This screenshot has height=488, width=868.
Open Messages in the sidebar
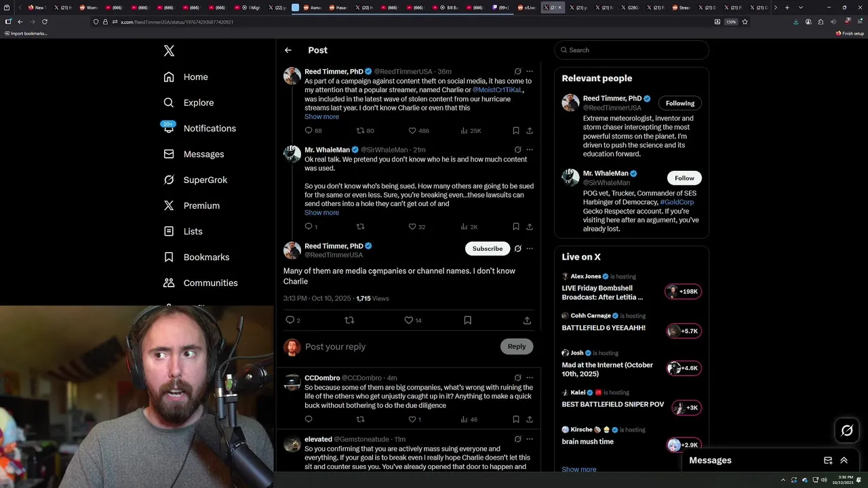pos(193,154)
